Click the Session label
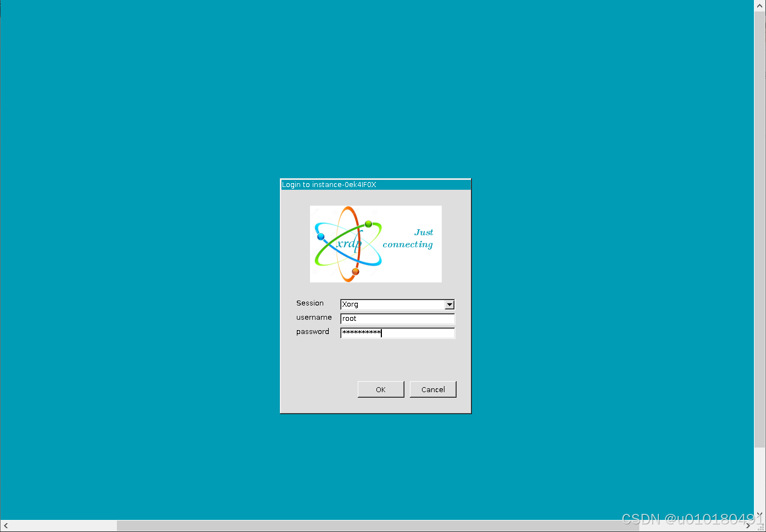This screenshot has width=766, height=532. pyautogui.click(x=310, y=303)
